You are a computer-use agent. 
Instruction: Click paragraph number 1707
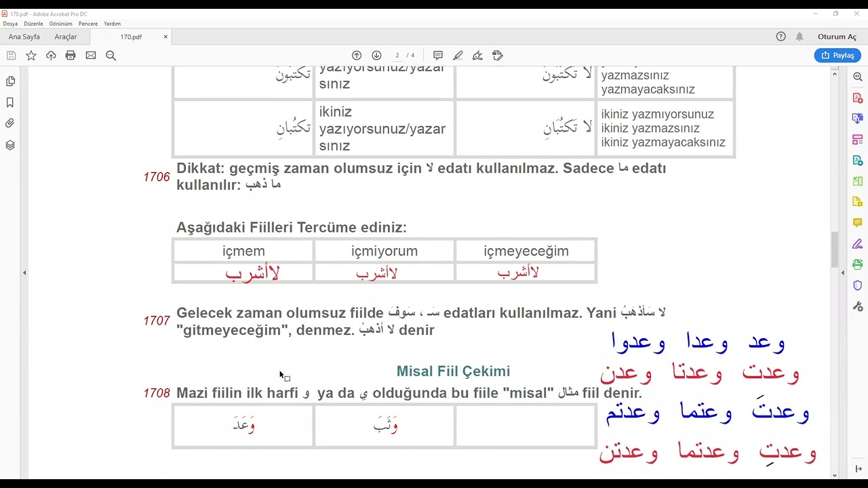pos(157,321)
